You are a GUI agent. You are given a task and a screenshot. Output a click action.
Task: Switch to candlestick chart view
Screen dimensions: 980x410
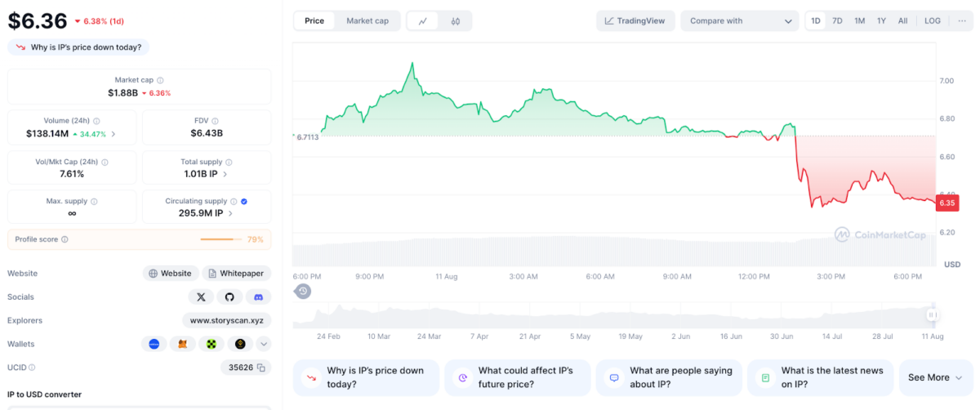(455, 21)
